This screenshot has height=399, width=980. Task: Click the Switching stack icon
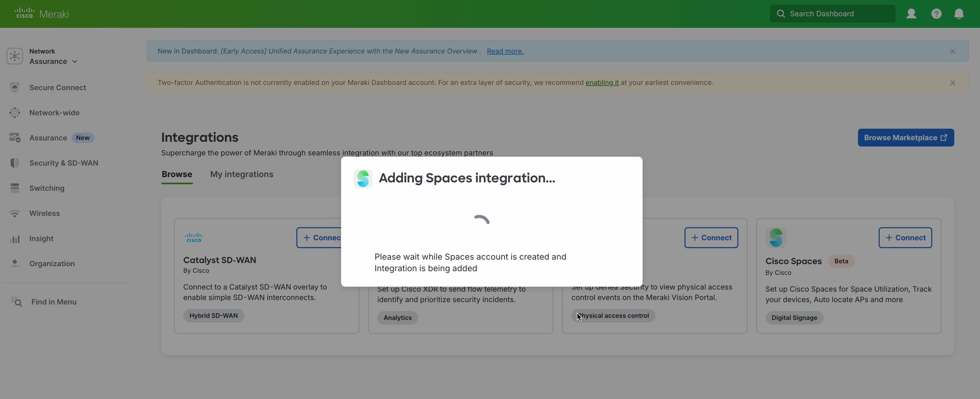coord(15,188)
